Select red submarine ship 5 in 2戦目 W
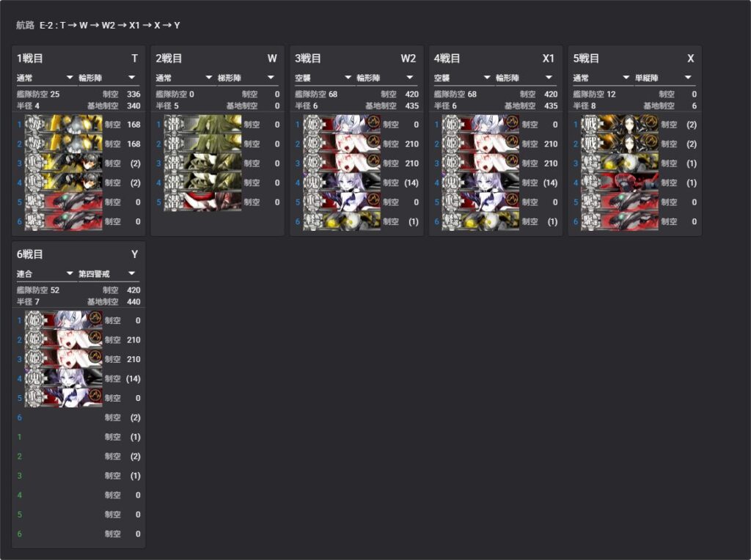Image resolution: width=751 pixels, height=560 pixels. point(202,202)
